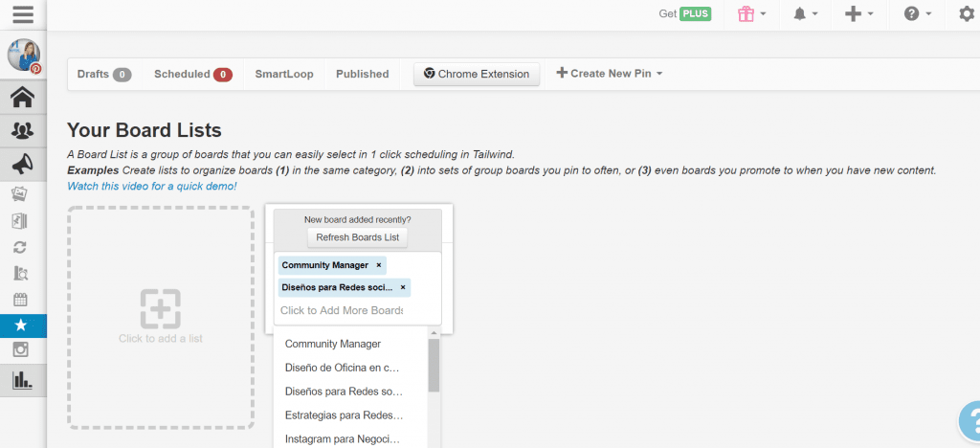This screenshot has height=448, width=980.
Task: Open the question mark help dropdown
Action: pos(918,13)
